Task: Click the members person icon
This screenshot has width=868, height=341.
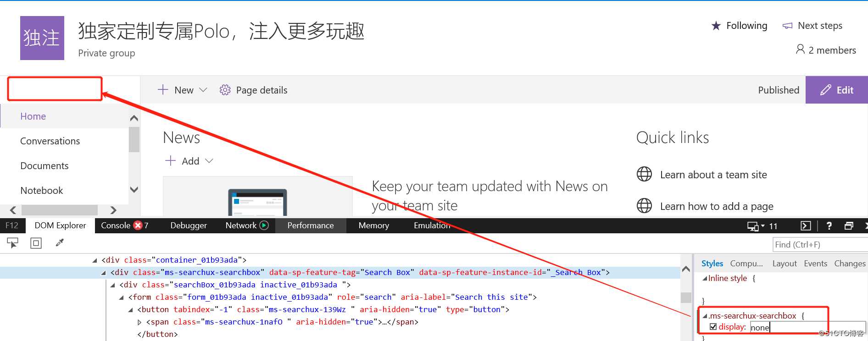Action: coord(800,49)
